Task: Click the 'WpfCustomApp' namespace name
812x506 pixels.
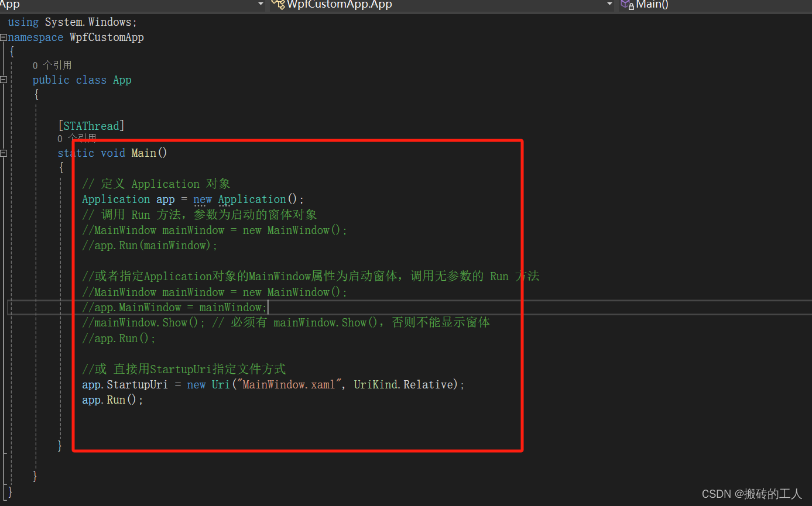Action: pyautogui.click(x=107, y=37)
